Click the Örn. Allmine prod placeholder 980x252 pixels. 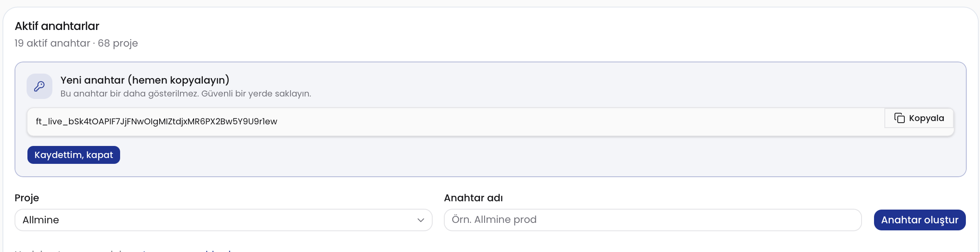[494, 220]
